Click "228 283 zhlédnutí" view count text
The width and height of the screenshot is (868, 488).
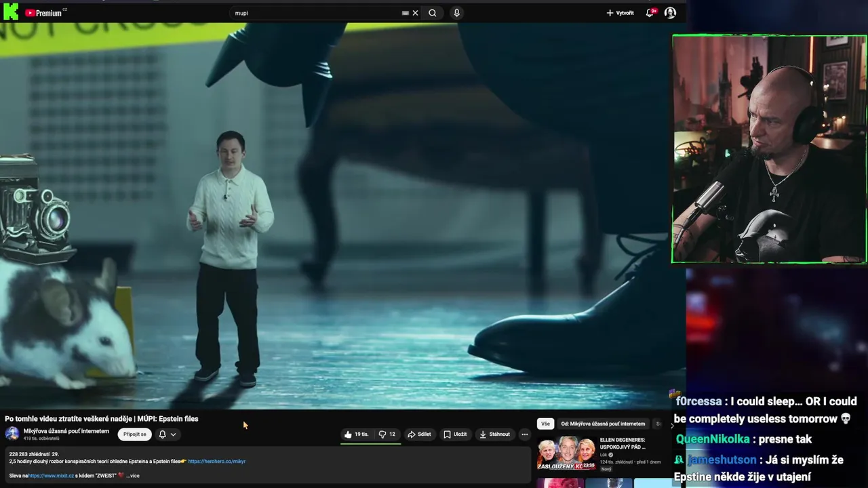[28, 454]
